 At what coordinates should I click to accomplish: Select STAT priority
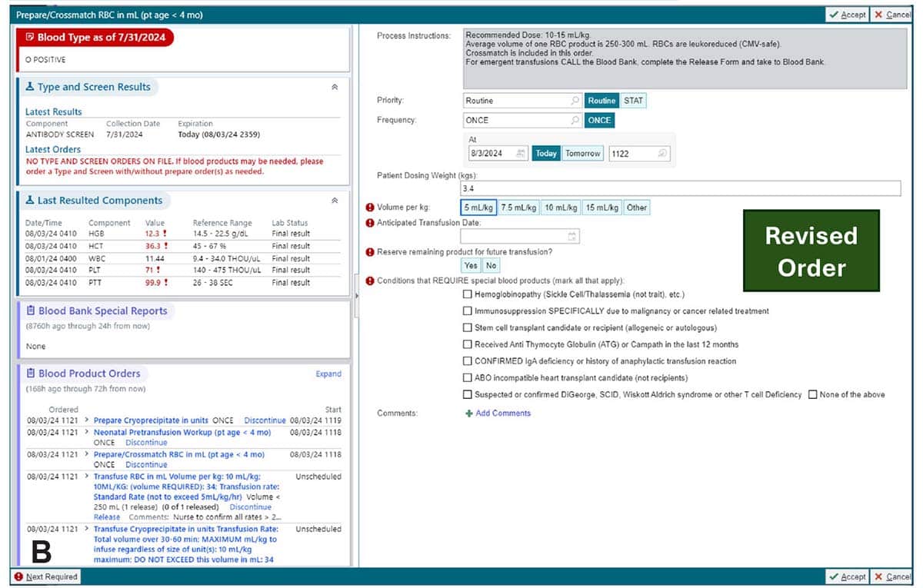click(634, 101)
